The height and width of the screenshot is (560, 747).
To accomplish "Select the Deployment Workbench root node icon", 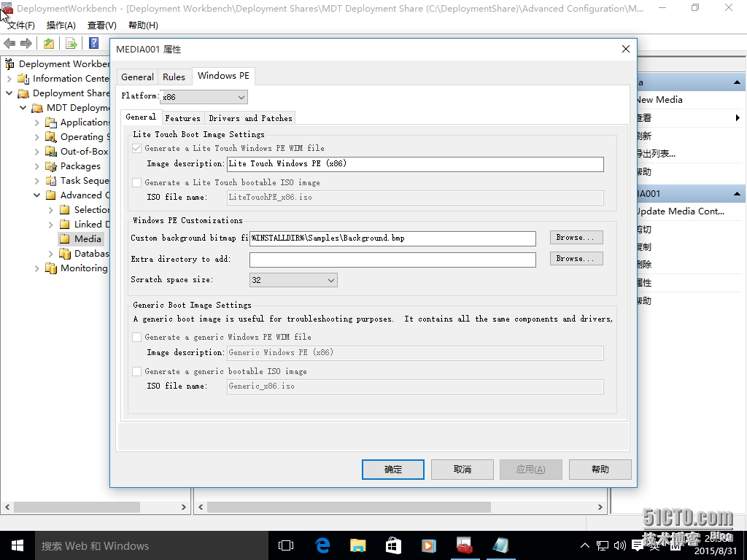I will point(9,64).
